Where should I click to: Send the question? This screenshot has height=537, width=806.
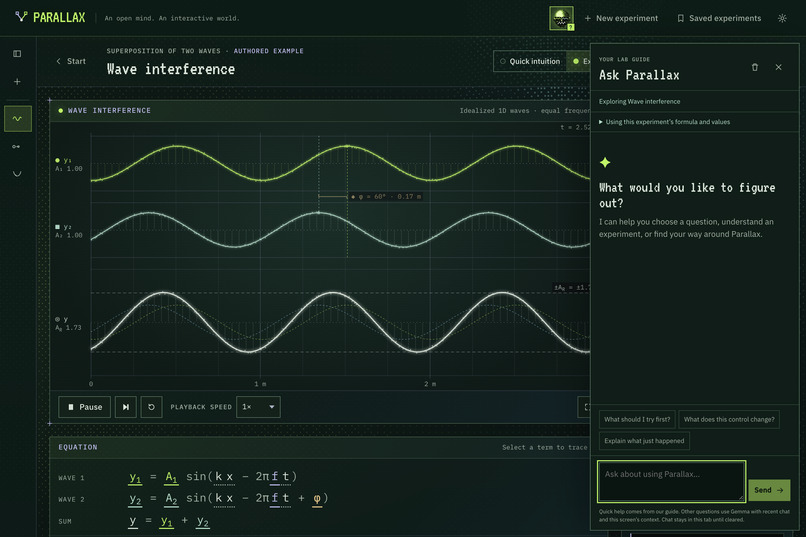[x=769, y=490]
